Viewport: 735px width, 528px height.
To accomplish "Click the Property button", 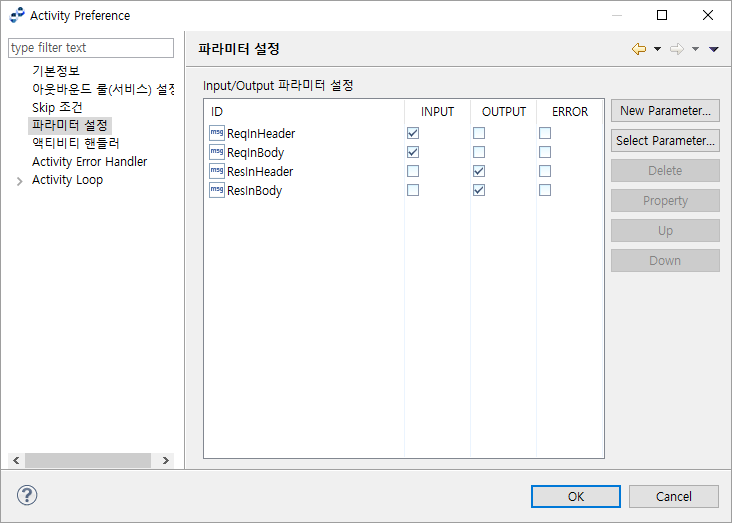I will pyautogui.click(x=665, y=201).
